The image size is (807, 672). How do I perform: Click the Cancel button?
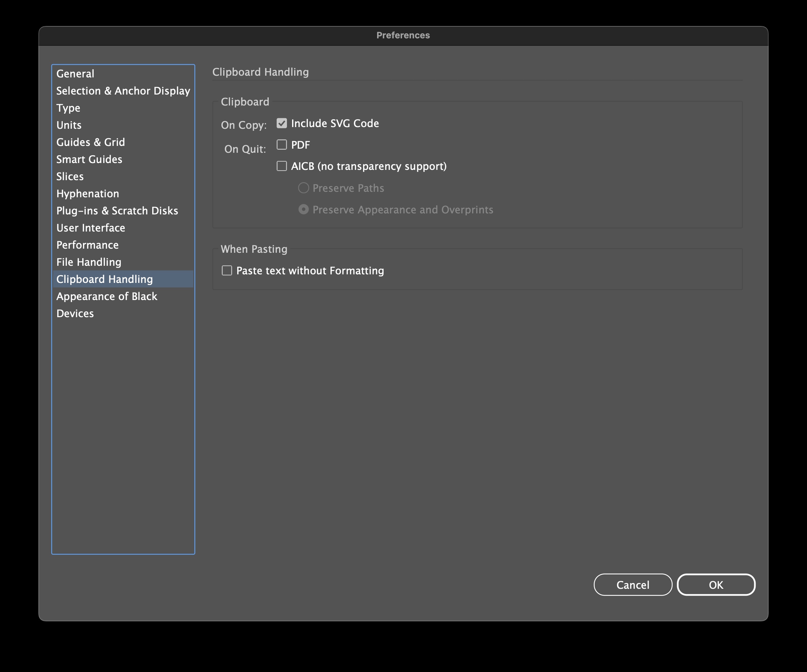click(633, 585)
